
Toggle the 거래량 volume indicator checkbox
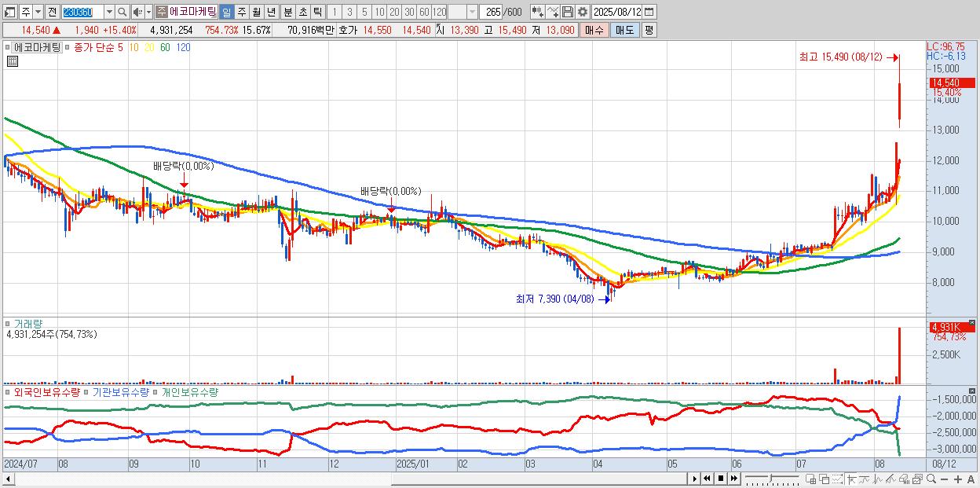(9, 323)
